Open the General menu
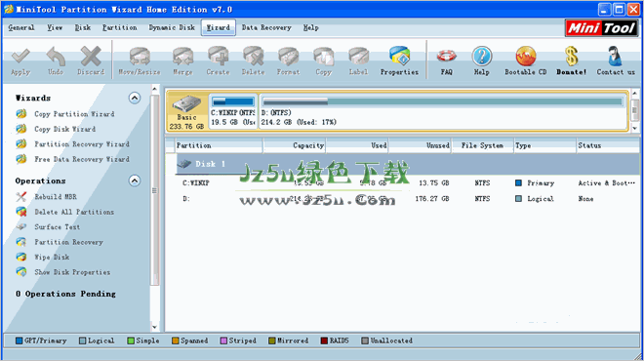The image size is (644, 361). pyautogui.click(x=21, y=27)
